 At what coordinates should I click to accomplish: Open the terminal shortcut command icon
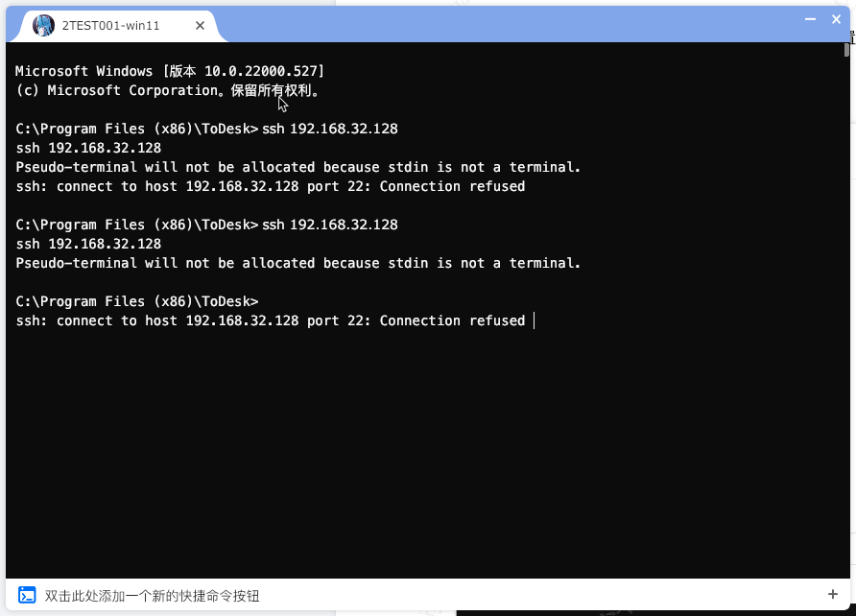click(27, 595)
